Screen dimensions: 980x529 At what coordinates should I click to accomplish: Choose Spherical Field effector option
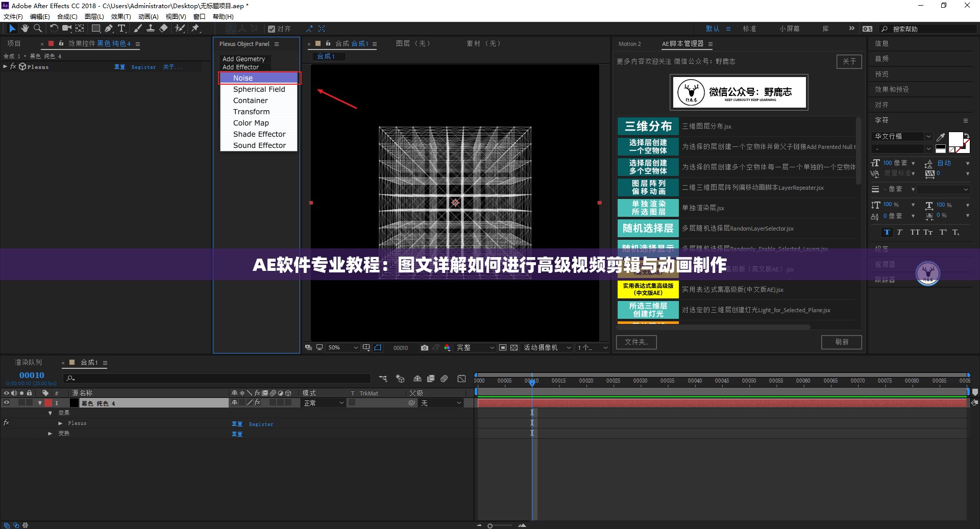[259, 89]
